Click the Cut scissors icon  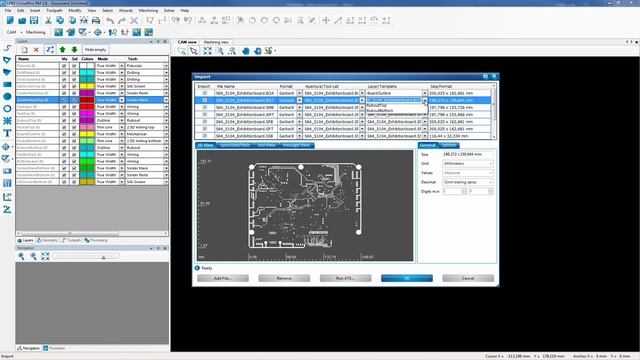pos(48,20)
